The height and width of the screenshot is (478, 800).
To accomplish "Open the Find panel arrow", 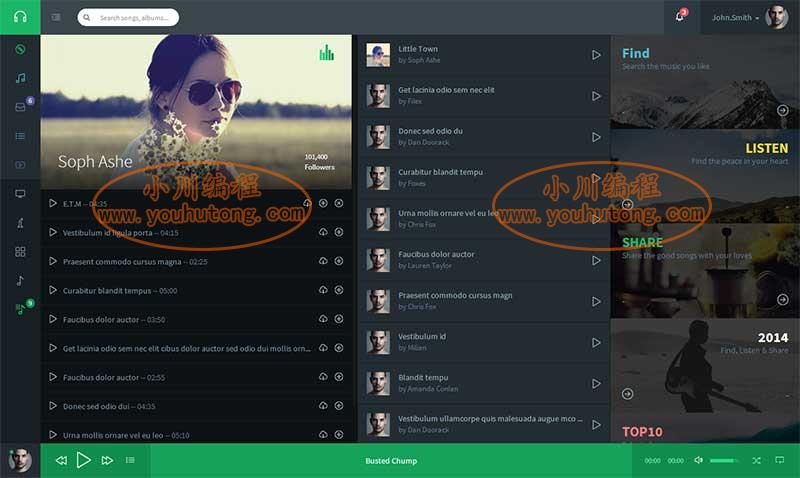I will click(x=782, y=110).
